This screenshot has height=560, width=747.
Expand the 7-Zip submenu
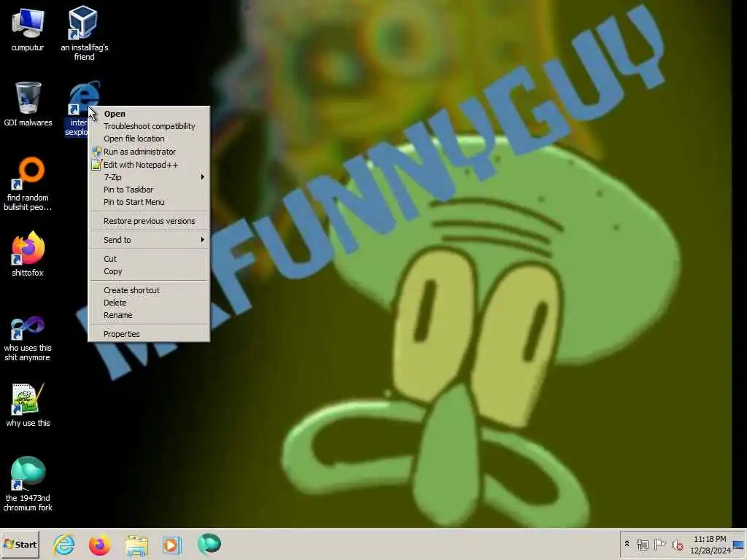pos(149,177)
